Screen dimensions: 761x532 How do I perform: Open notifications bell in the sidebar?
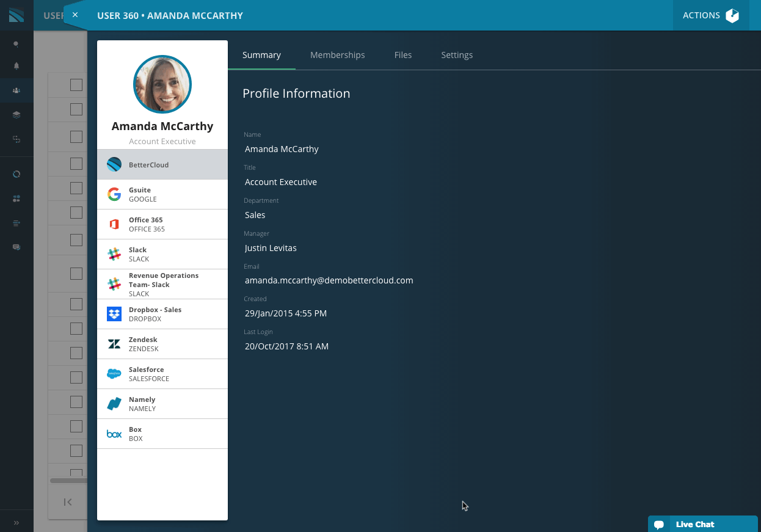pos(16,65)
